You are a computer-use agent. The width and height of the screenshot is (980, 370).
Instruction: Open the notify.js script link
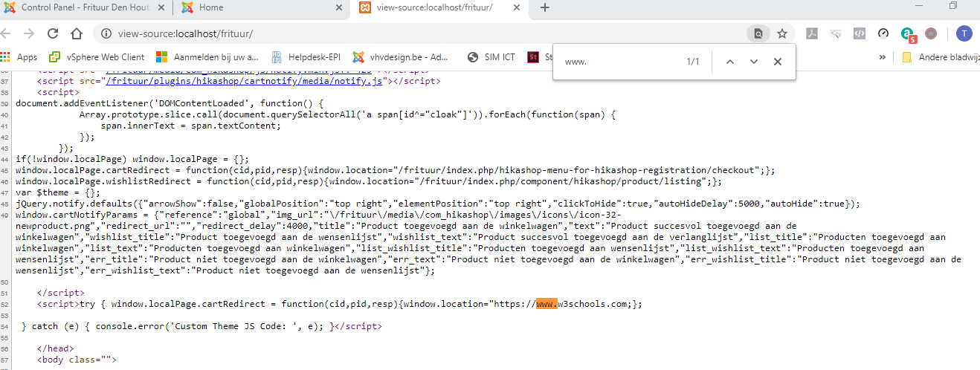(x=245, y=81)
